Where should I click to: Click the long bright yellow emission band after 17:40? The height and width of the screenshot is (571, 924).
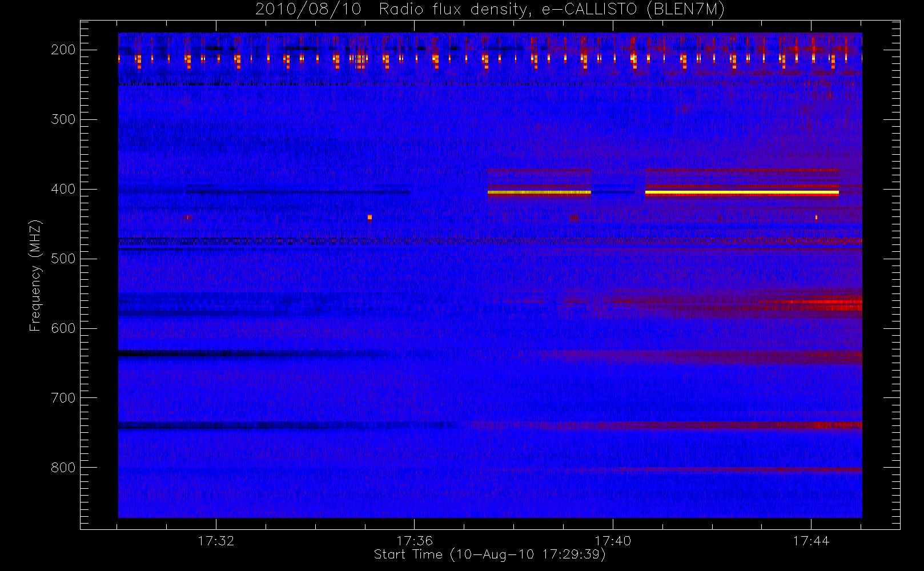tap(742, 193)
